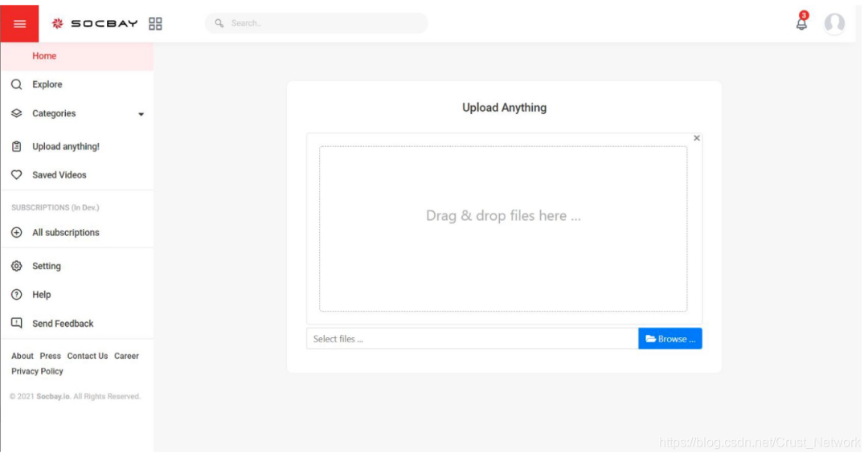Click the Search input field

click(x=316, y=23)
